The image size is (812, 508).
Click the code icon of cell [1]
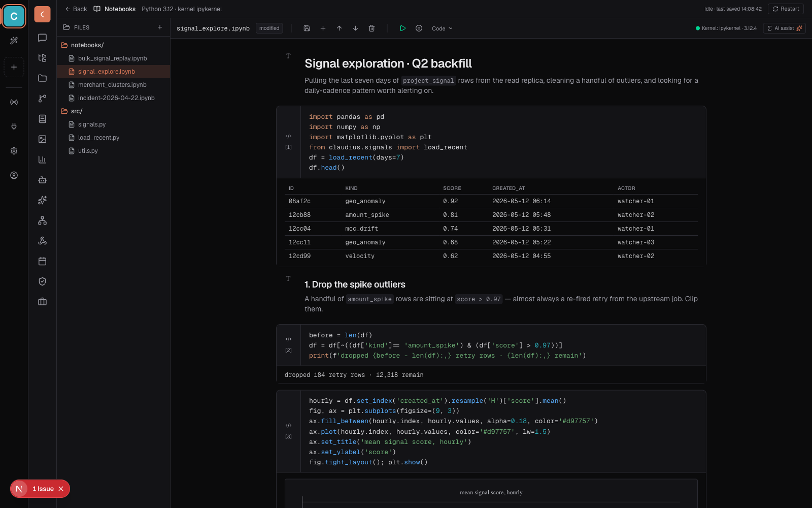(x=288, y=136)
